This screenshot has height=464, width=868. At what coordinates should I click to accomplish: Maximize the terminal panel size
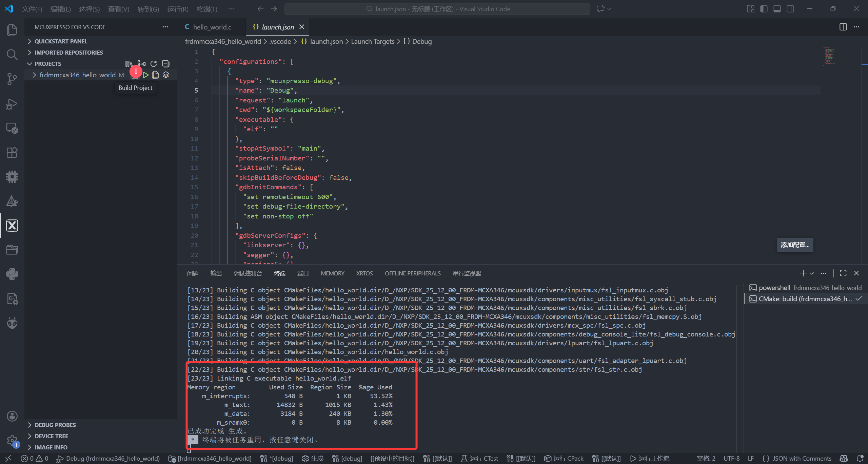point(843,273)
